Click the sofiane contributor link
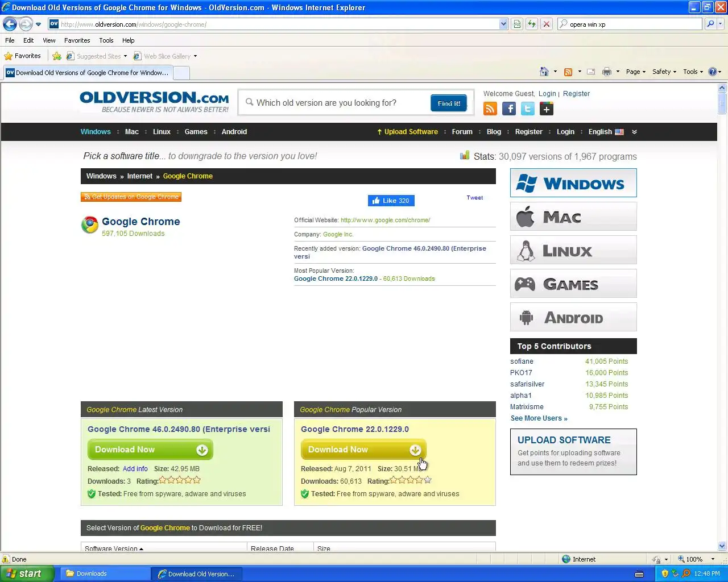This screenshot has height=582, width=728. pyautogui.click(x=522, y=361)
